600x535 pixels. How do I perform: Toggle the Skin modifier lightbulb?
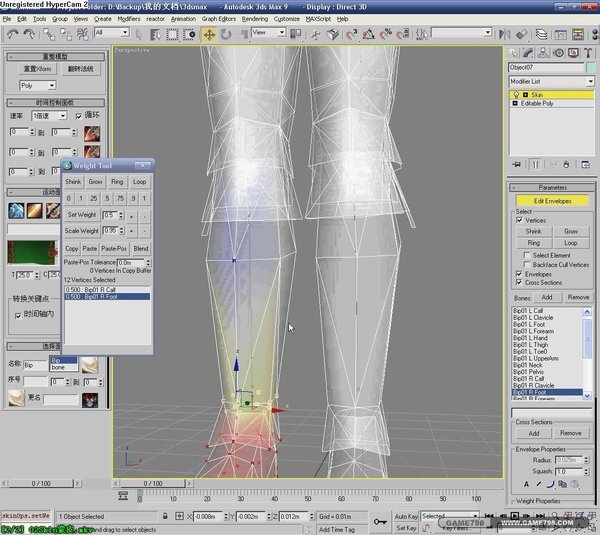[x=516, y=95]
